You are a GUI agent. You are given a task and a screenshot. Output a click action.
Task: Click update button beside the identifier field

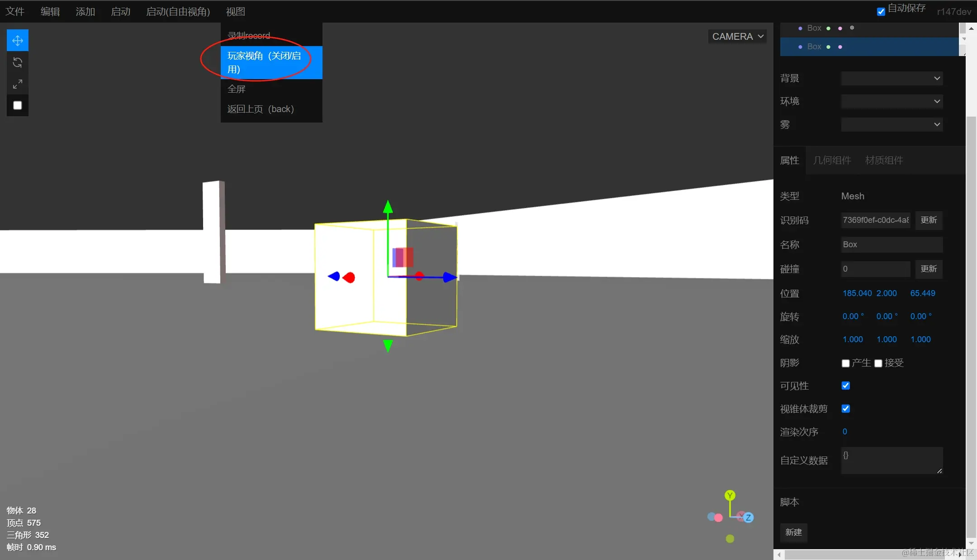pos(929,220)
